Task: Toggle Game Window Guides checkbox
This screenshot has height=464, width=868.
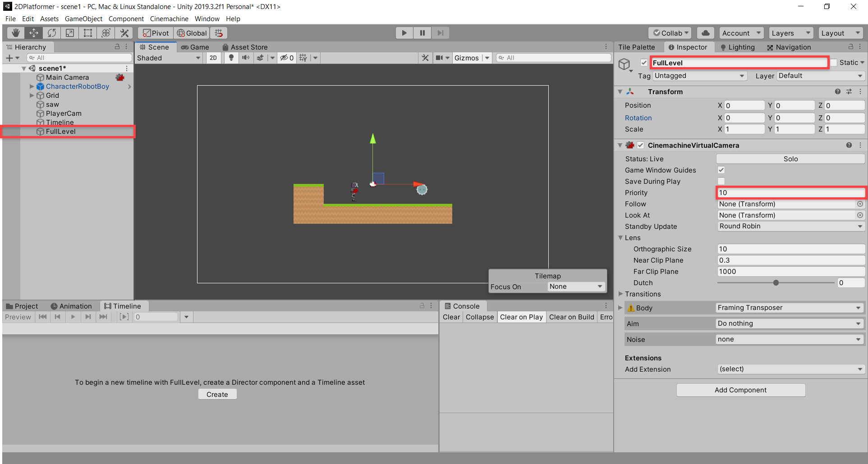Action: click(721, 170)
